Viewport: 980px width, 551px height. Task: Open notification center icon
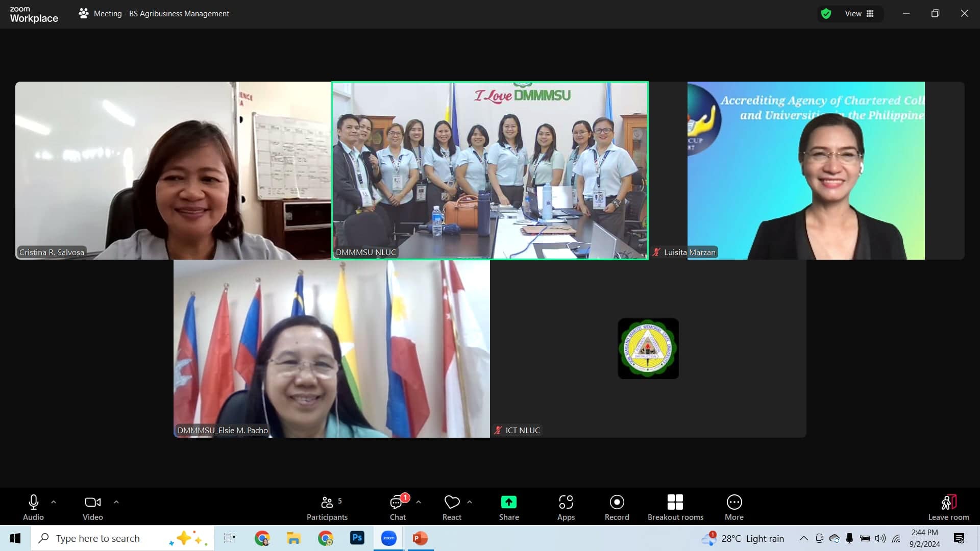[x=959, y=538]
